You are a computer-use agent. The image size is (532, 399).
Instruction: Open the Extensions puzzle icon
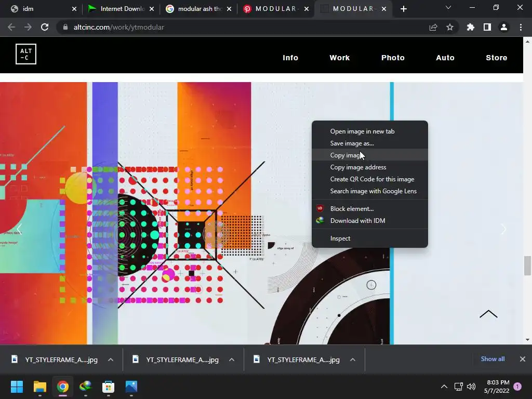point(471,27)
